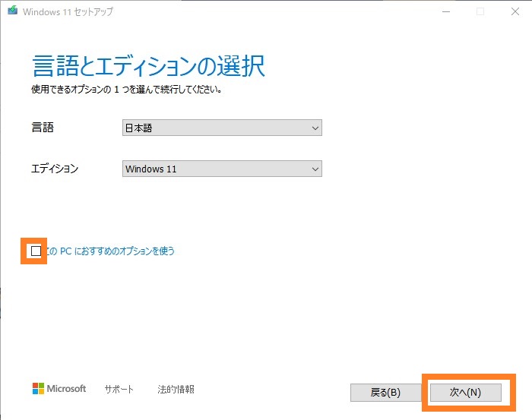
Task: Open the サポート link
Action: pos(119,389)
